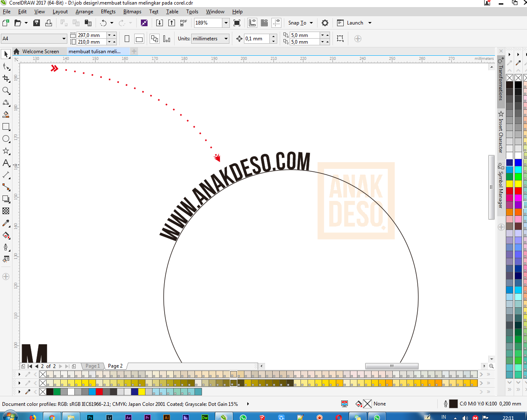The image size is (527, 420).
Task: Expand the Launch dropdown
Action: pos(370,23)
